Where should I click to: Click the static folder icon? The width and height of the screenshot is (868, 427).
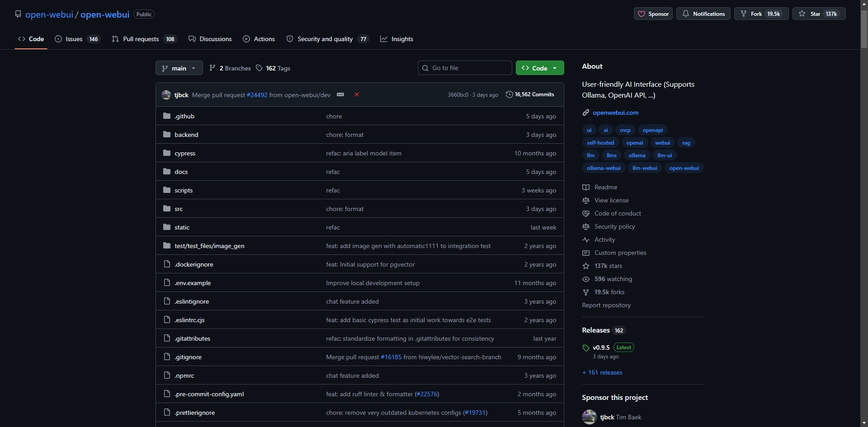[167, 227]
